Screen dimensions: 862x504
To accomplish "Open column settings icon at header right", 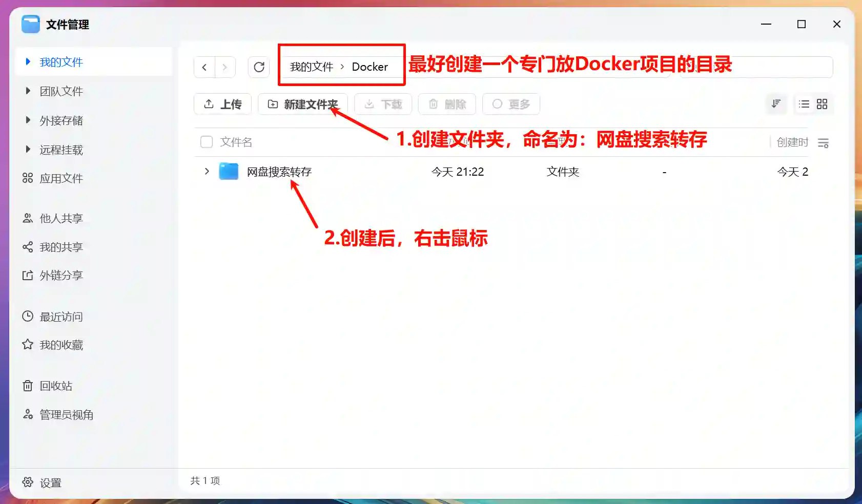I will [823, 143].
